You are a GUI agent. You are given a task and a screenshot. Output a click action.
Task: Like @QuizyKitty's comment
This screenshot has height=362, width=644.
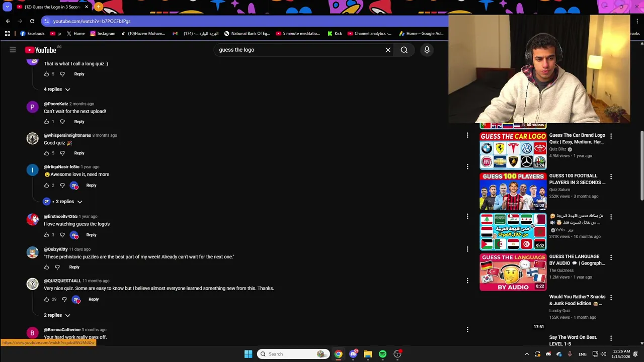[46, 267]
